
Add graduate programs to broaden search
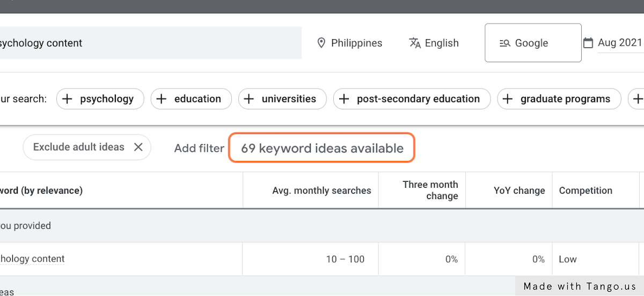[559, 99]
